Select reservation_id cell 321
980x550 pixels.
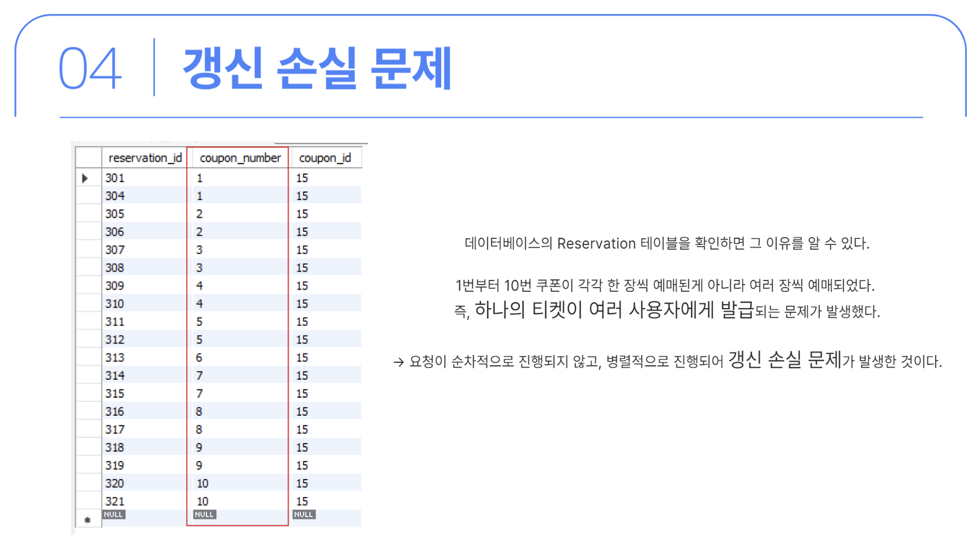[x=114, y=501]
